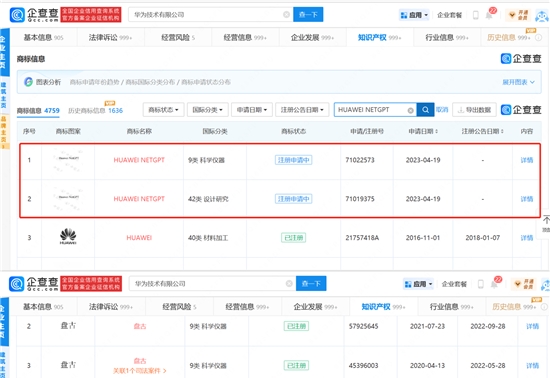Open trademark image for registration 71022573
The width and height of the screenshot is (550, 378).
(x=68, y=160)
